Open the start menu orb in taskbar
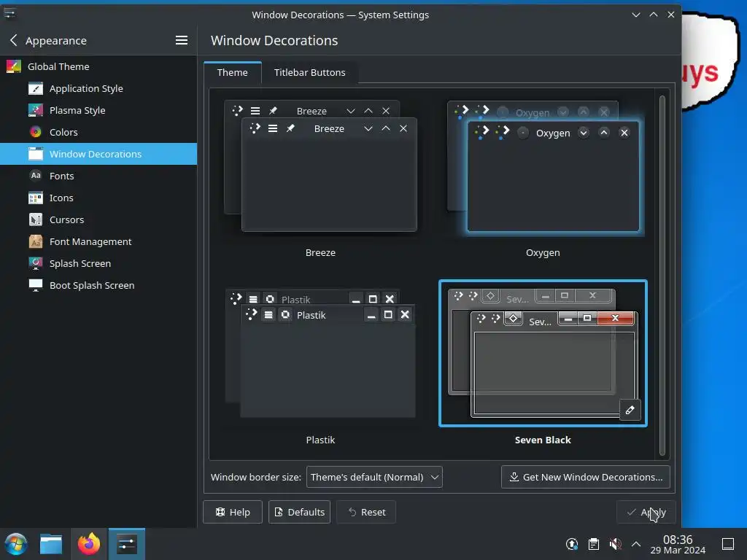The height and width of the screenshot is (560, 747). (x=16, y=544)
